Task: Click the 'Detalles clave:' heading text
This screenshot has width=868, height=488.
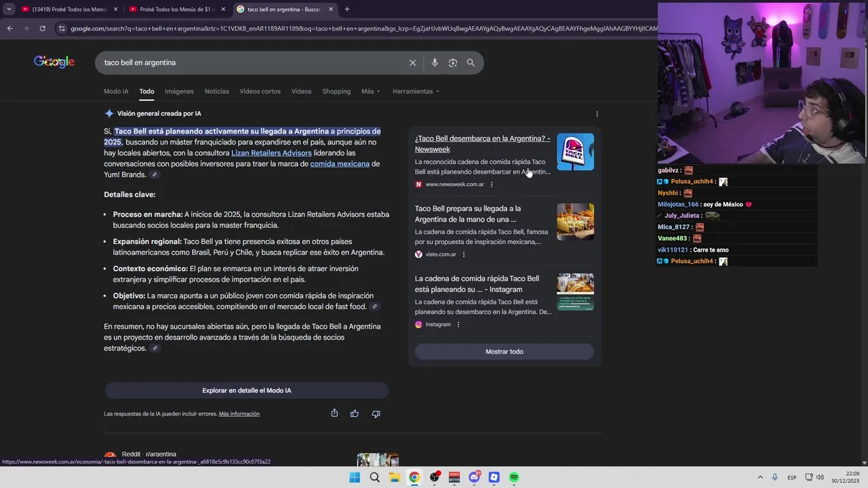Action: point(130,195)
